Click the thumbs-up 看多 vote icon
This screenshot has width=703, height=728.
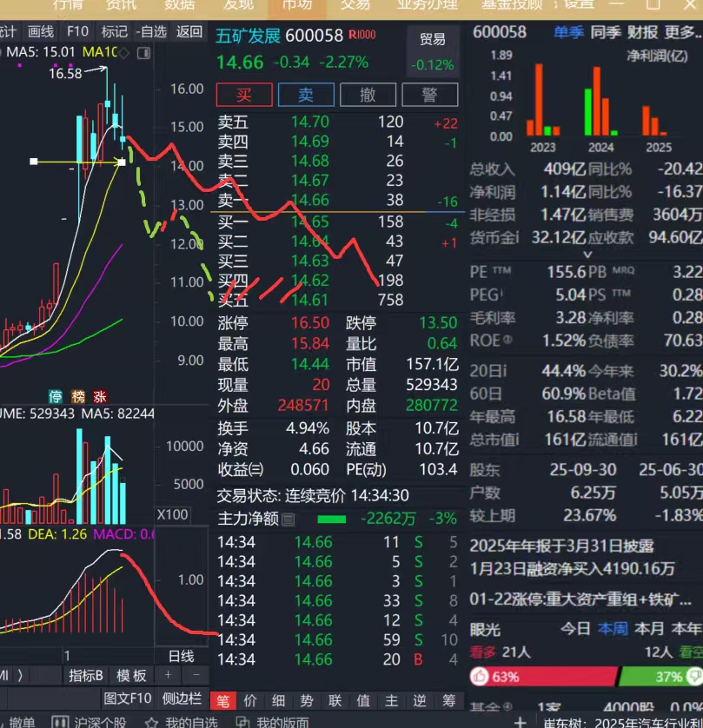click(479, 677)
